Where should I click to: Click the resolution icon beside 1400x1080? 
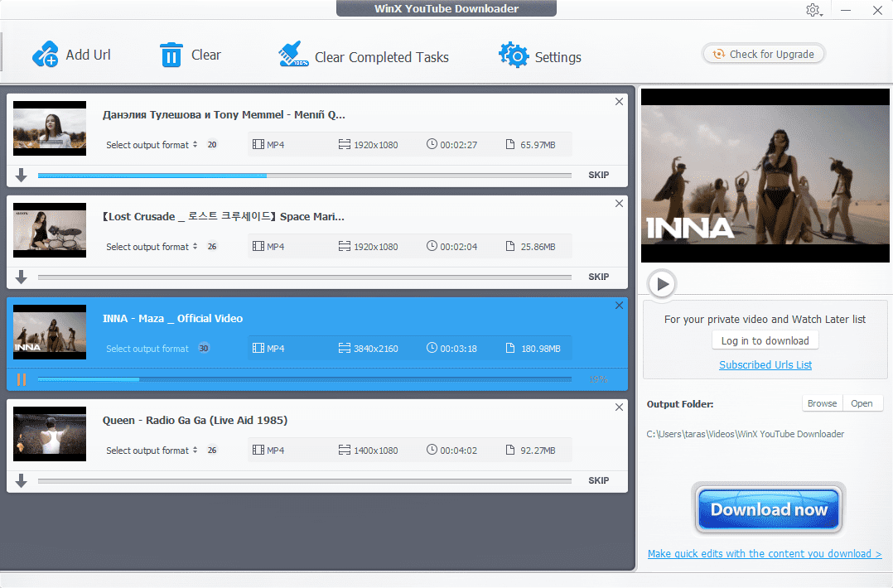(x=345, y=451)
